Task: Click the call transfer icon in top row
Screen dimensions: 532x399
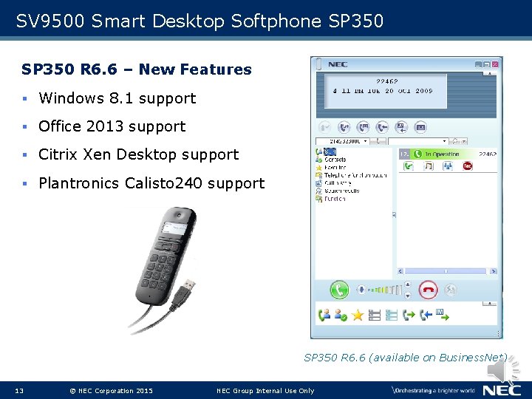Action: pos(344,128)
